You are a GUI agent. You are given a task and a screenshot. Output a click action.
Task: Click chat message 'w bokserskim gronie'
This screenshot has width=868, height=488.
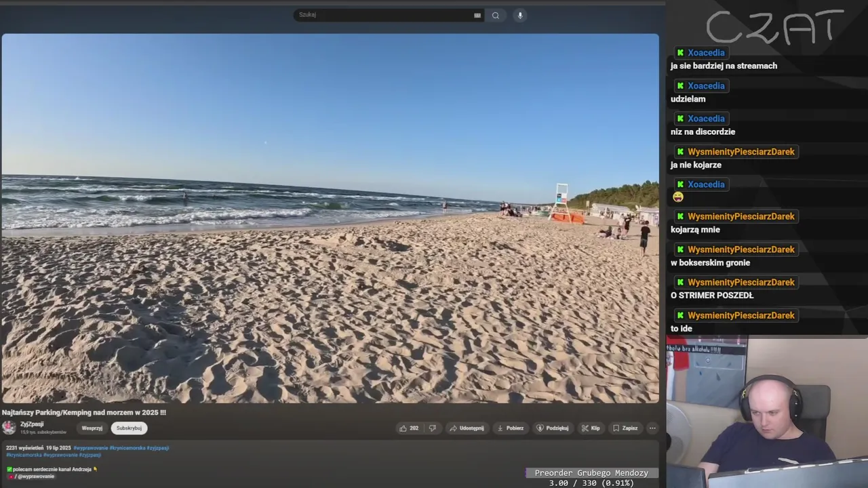click(710, 263)
